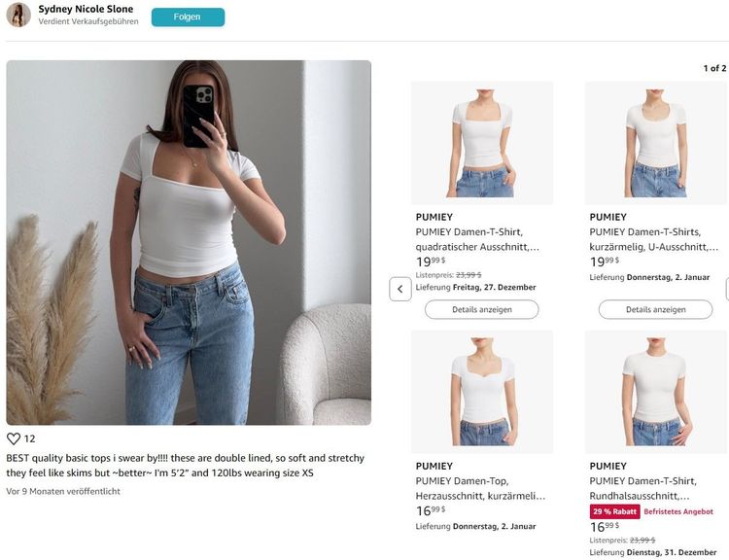Like the post with the heart icon
Image resolution: width=729 pixels, height=560 pixels.
point(14,438)
